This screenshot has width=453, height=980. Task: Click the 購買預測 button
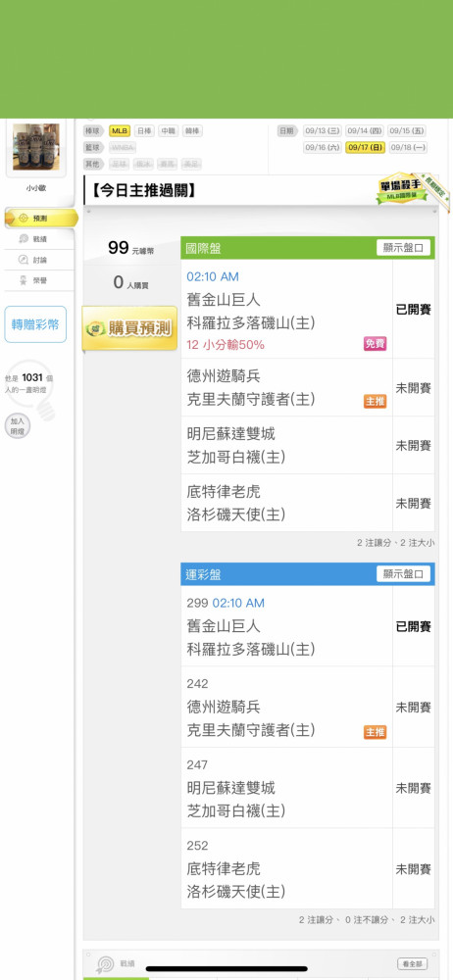130,328
